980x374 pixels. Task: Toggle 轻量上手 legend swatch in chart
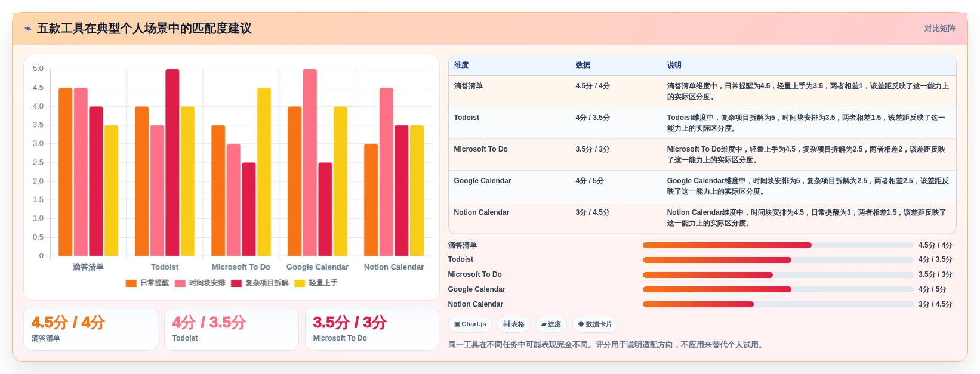coord(300,283)
